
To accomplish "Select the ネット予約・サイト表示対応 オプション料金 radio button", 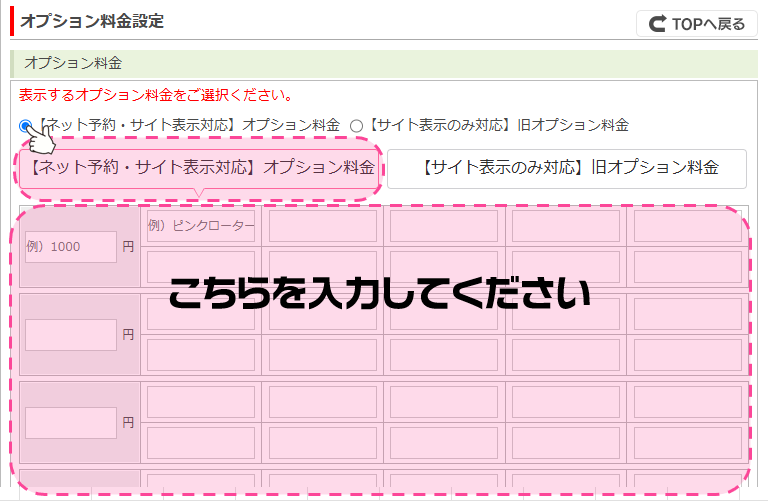I will tap(25, 126).
